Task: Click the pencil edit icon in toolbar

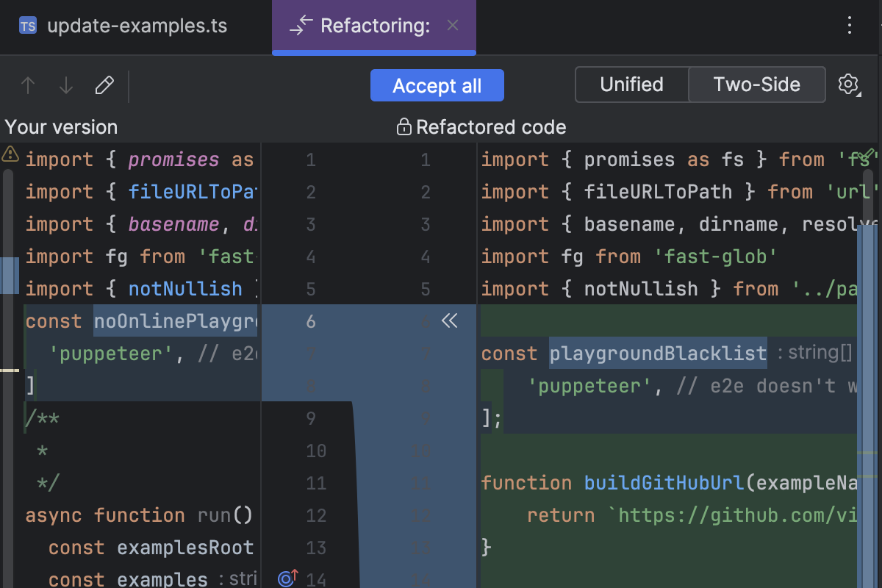Action: click(x=104, y=85)
